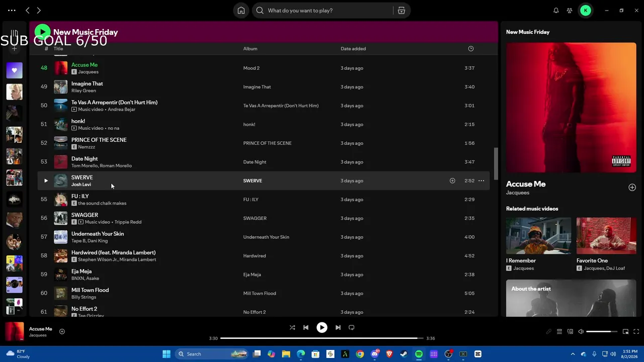Screen dimensions: 644x362
Task: Open the Billy Strings artist link
Action: coord(84,297)
